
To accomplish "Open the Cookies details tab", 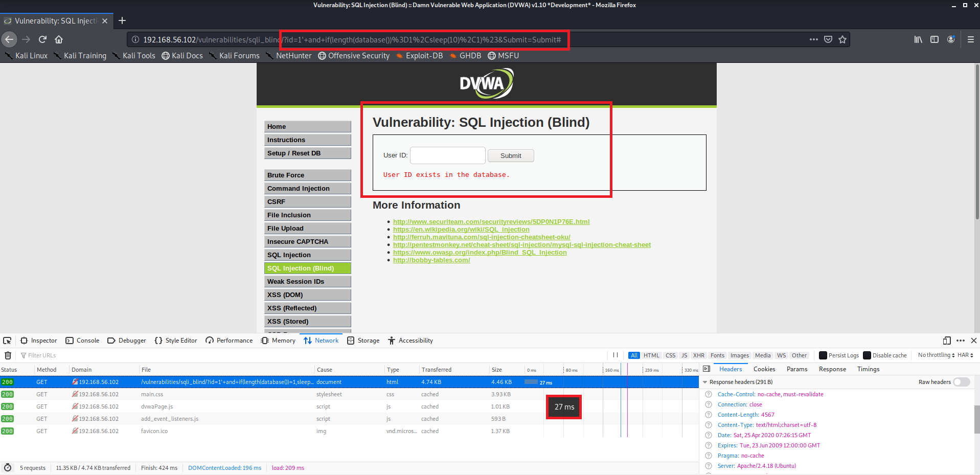I will click(764, 369).
